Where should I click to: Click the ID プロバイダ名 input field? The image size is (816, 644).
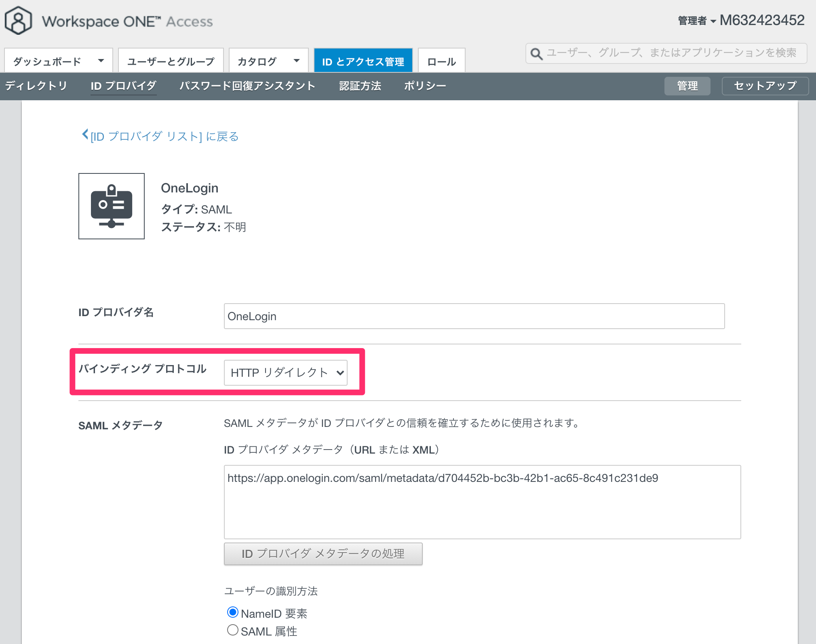474,316
